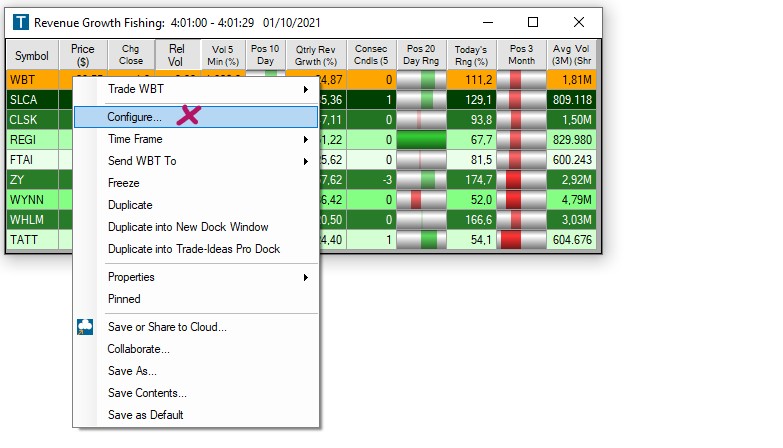Screen dimensions: 783x448
Task: Select Configure... in the context menu
Action: pos(135,117)
